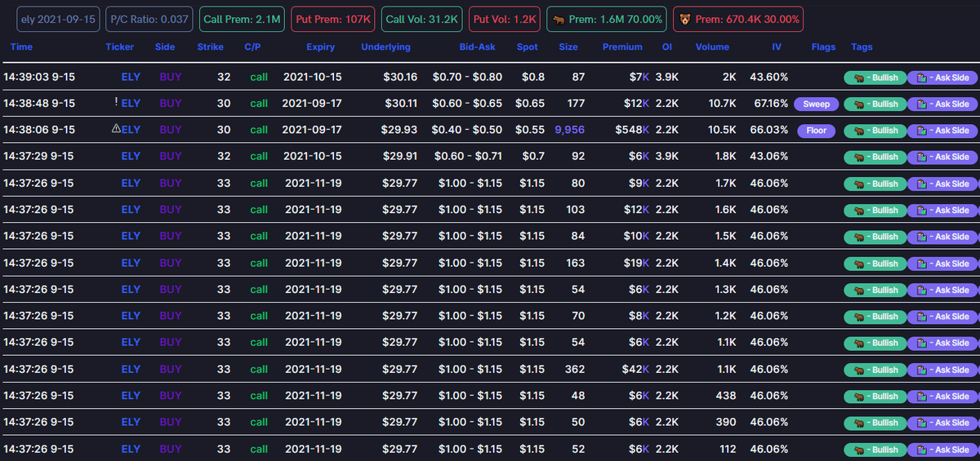Click the BUY side in the 14:38:48 row

(x=171, y=104)
